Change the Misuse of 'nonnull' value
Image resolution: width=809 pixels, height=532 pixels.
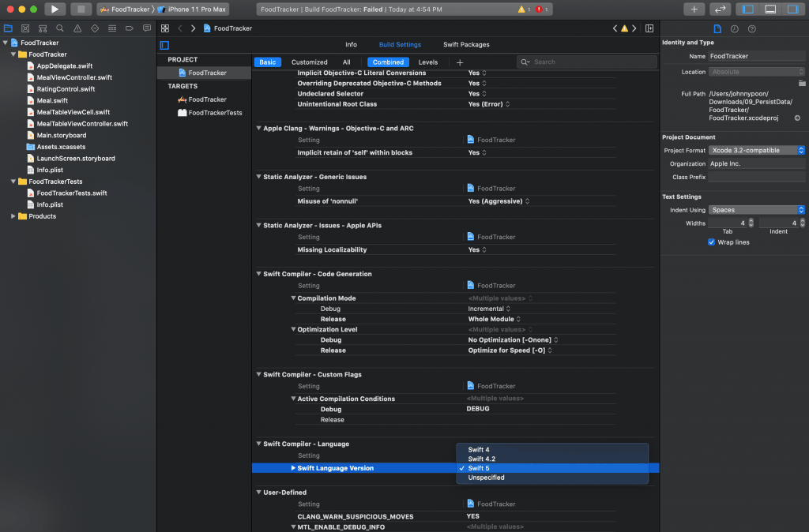tap(499, 201)
